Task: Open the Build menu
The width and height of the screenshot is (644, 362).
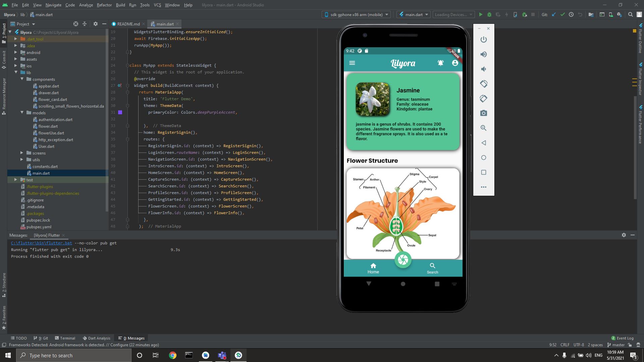Action: point(120,5)
